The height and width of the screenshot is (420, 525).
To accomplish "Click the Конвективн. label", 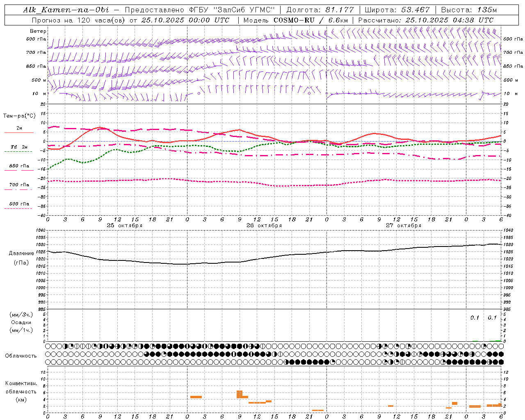I will coord(21,383).
